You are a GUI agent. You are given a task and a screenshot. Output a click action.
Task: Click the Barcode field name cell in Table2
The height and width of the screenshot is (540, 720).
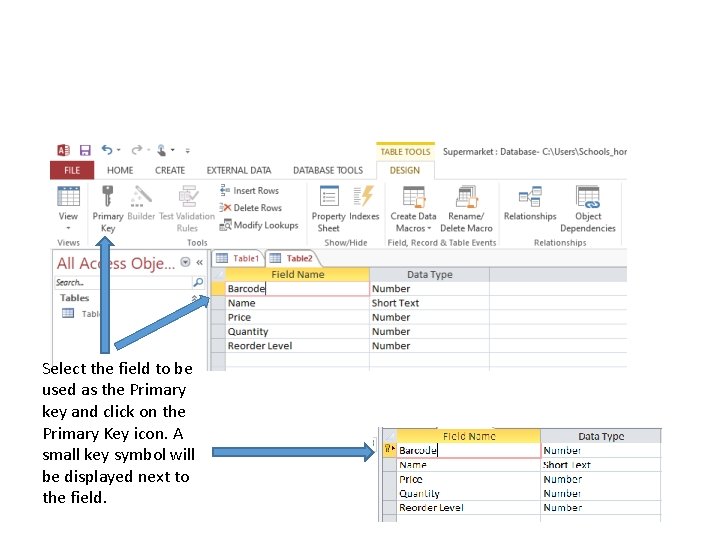point(298,288)
